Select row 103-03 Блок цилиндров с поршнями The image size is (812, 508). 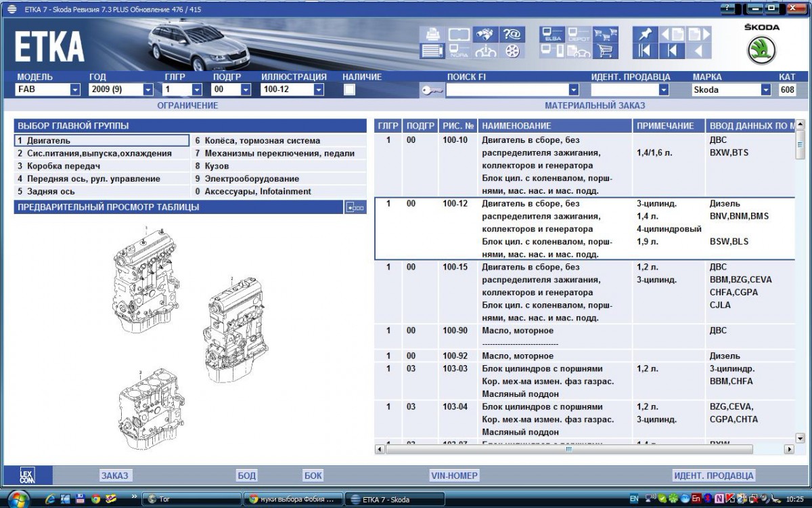(x=585, y=381)
